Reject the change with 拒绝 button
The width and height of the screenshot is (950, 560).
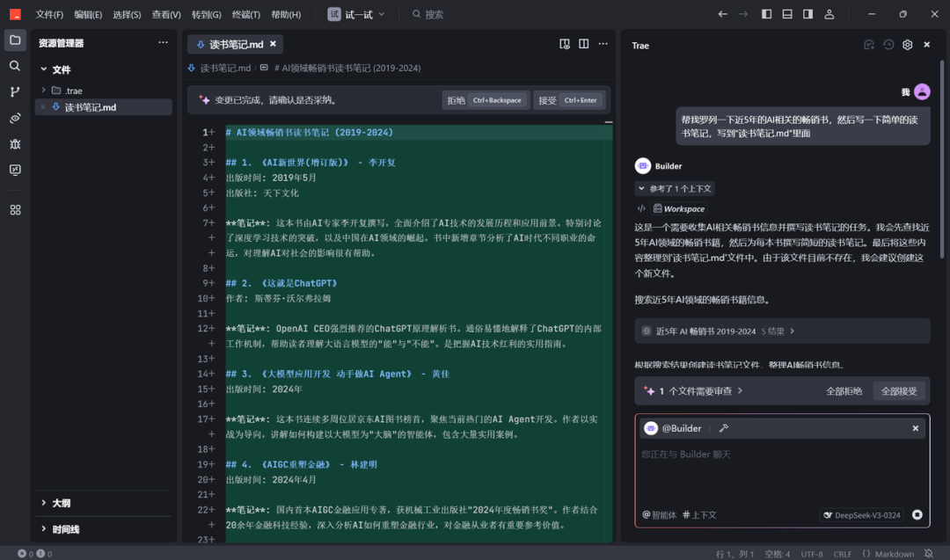click(x=485, y=100)
